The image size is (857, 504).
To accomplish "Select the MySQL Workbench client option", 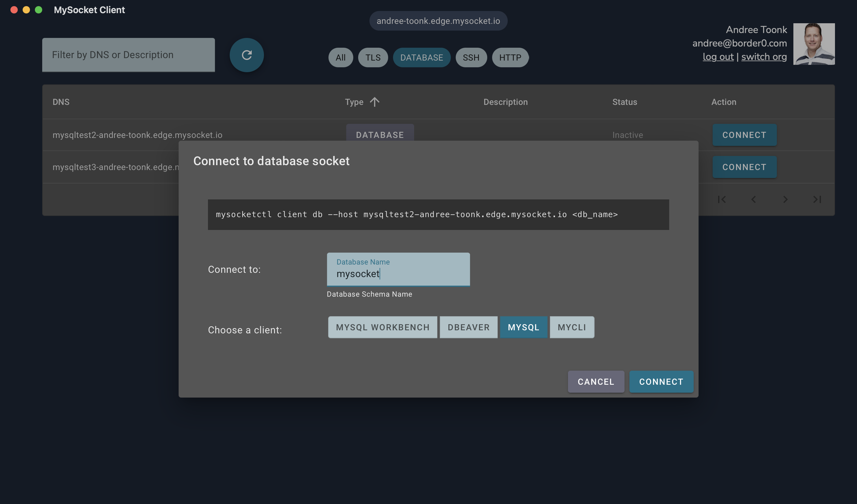I will coord(383,327).
